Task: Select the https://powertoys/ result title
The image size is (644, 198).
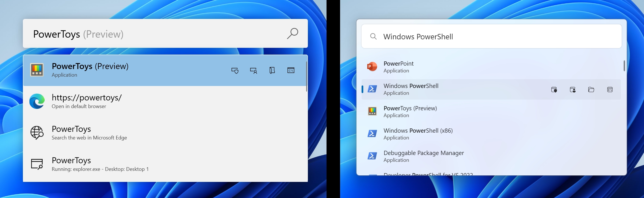Action: [x=87, y=98]
